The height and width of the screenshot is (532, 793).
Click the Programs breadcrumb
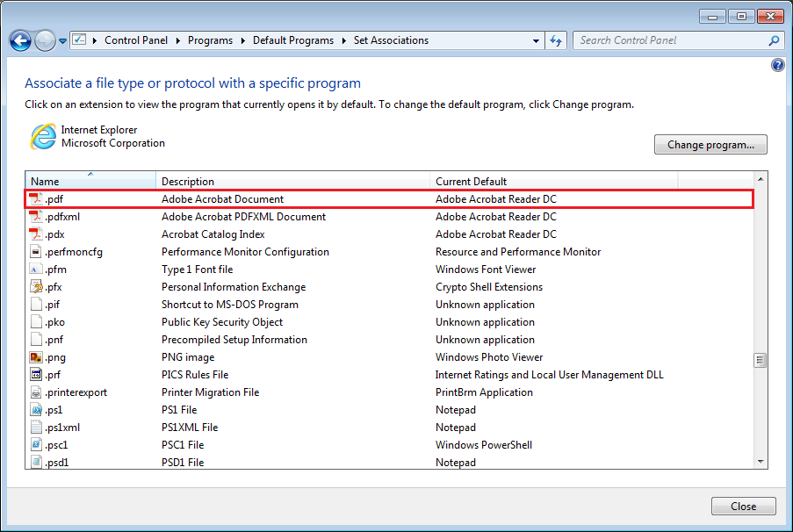[x=210, y=40]
